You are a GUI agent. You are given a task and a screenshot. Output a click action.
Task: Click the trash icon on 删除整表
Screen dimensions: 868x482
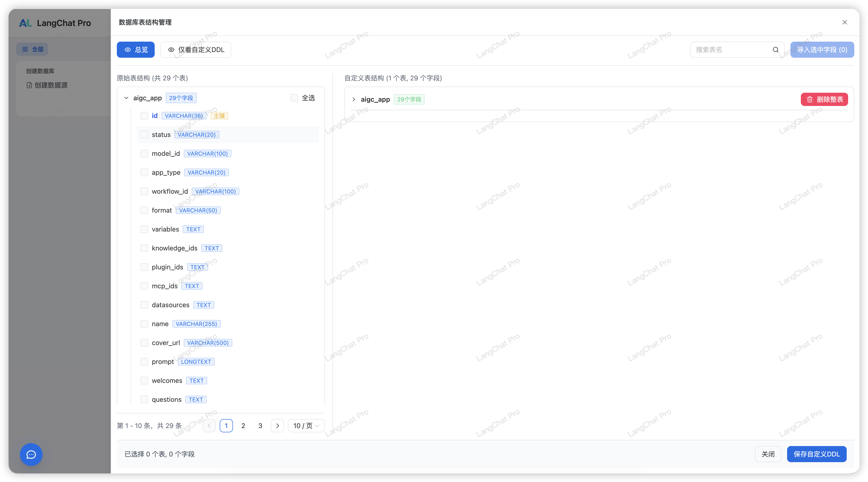(x=810, y=99)
